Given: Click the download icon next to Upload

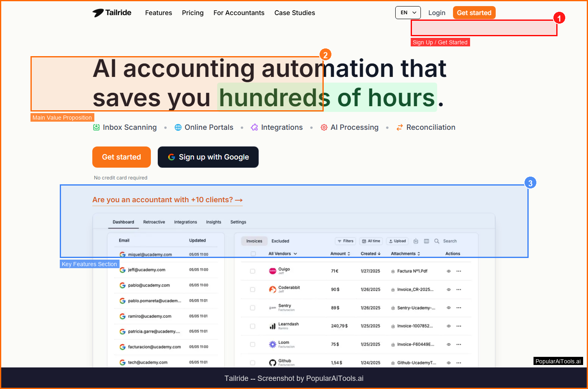Looking at the screenshot, I should point(416,241).
